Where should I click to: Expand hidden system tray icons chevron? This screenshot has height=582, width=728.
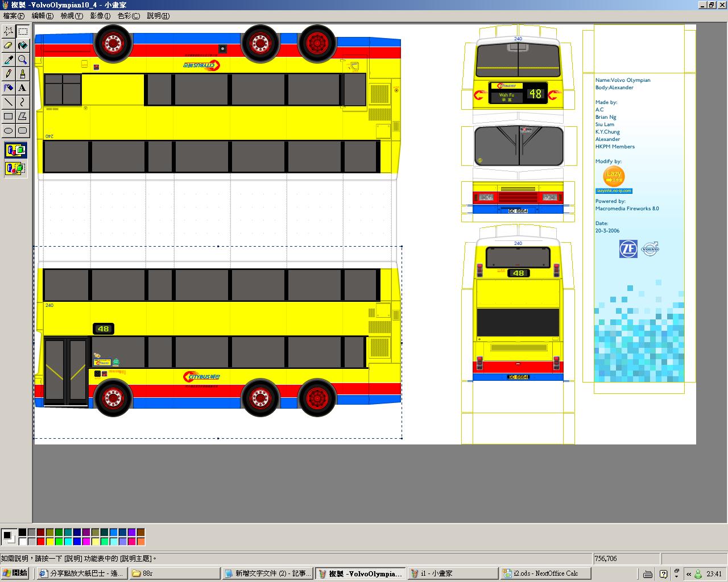(x=689, y=574)
